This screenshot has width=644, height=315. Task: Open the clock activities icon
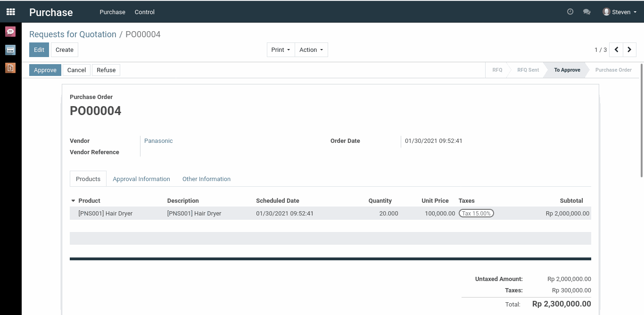570,12
